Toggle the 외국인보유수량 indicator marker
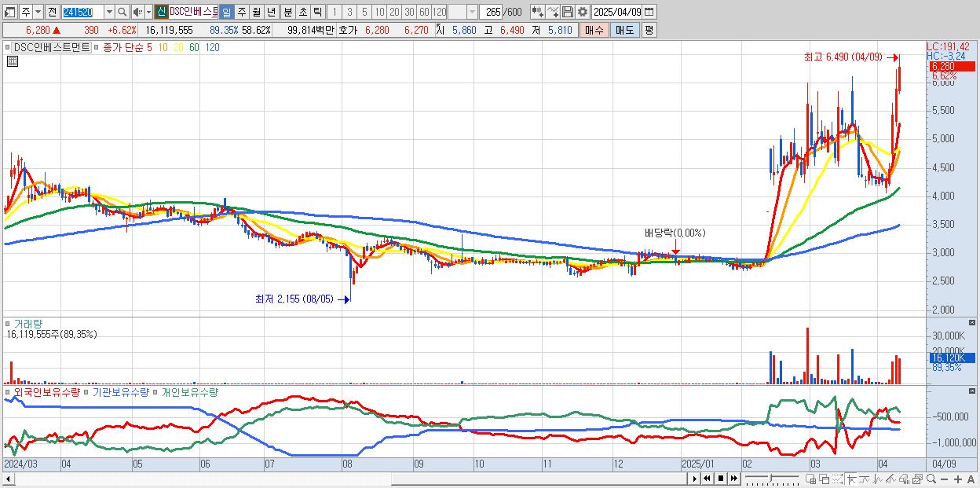Image resolution: width=980 pixels, height=488 pixels. point(9,392)
